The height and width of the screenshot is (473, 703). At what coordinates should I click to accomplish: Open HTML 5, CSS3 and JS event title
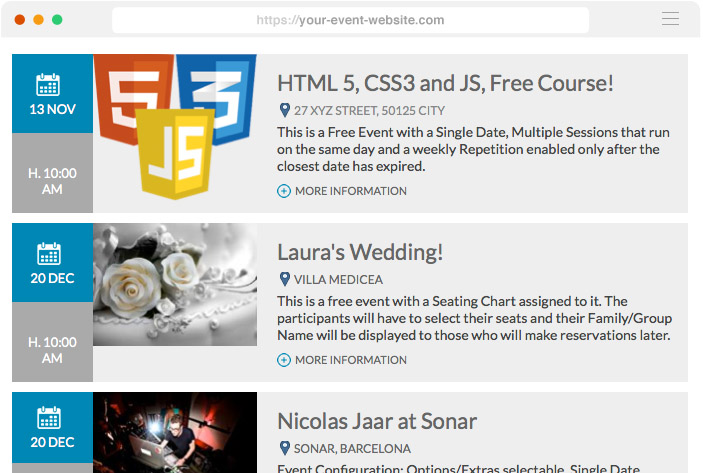click(x=445, y=83)
